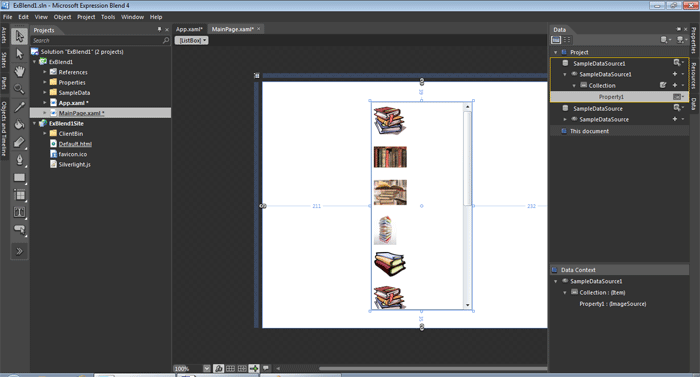Open the Assets side tab
This screenshot has height=377, width=700.
coord(4,35)
